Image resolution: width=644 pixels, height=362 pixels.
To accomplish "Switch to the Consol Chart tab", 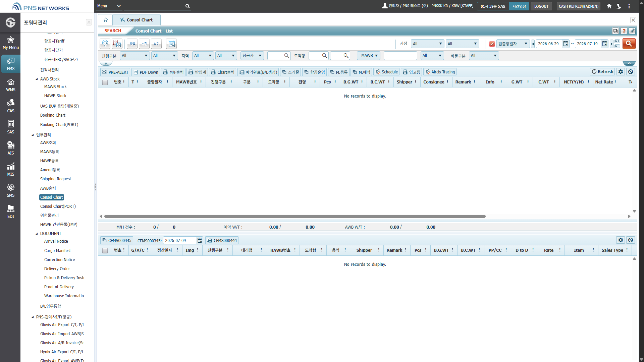I will click(137, 20).
